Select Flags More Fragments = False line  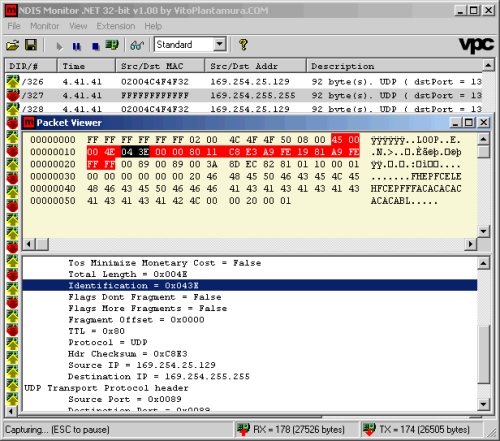[x=147, y=308]
